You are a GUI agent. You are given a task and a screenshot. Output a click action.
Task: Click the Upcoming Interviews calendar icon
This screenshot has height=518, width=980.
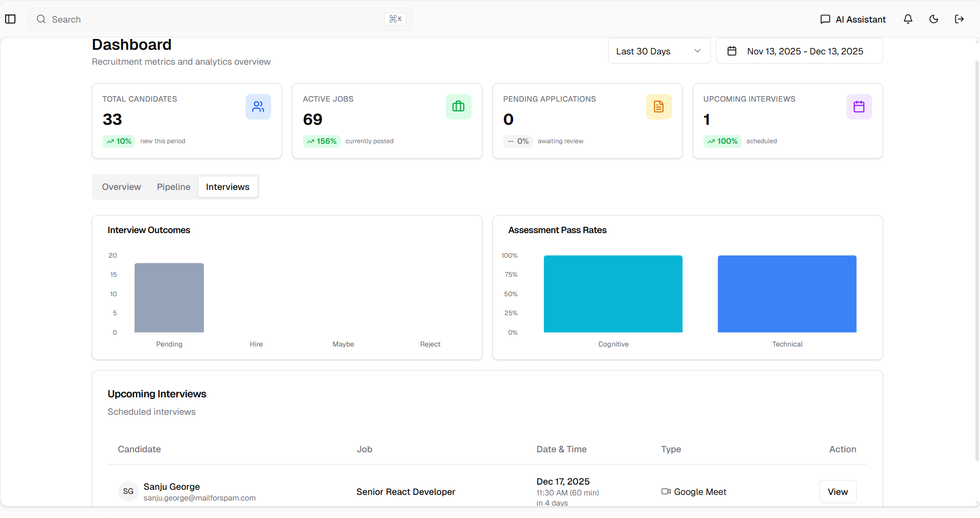pyautogui.click(x=859, y=107)
